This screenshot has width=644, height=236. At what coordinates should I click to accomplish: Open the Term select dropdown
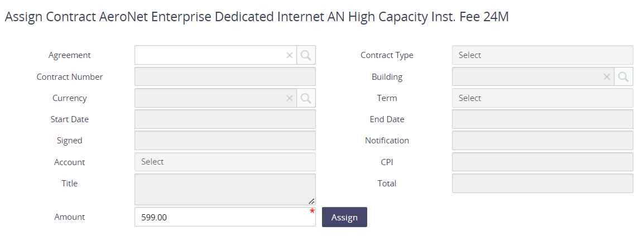coord(542,98)
